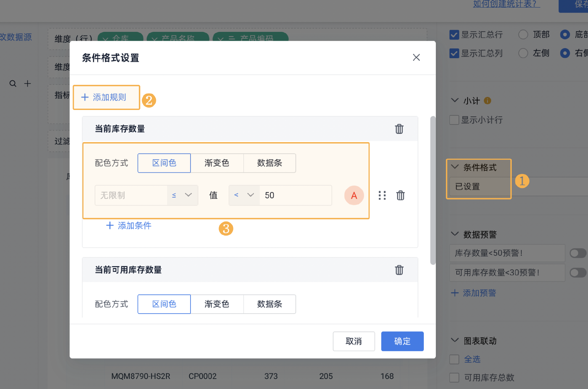
Task: Open the < operator dropdown before 50
Action: click(x=244, y=195)
